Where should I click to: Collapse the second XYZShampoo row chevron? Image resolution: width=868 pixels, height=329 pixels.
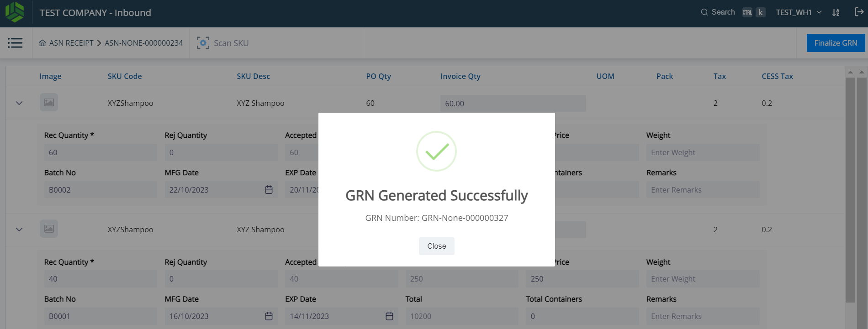click(19, 230)
